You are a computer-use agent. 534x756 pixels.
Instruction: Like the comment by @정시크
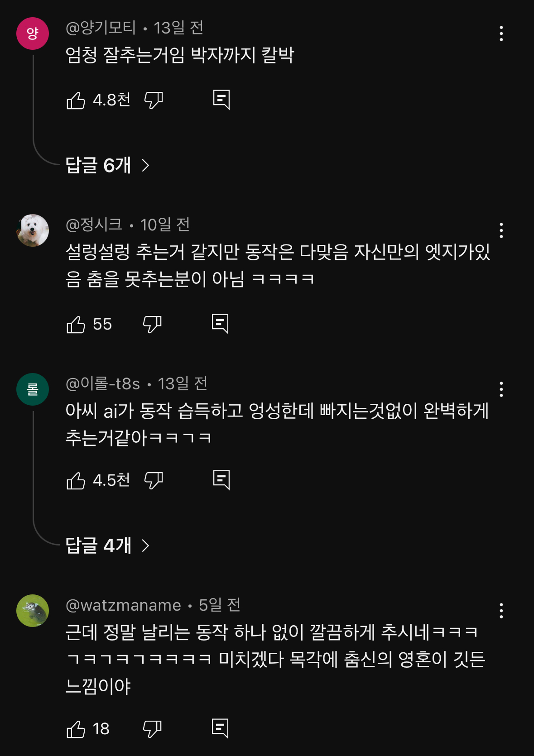76,324
